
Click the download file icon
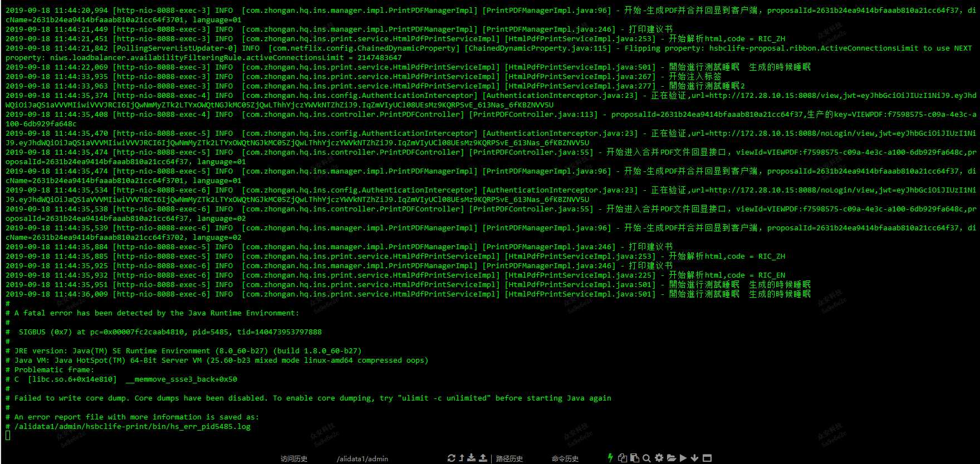[472, 458]
